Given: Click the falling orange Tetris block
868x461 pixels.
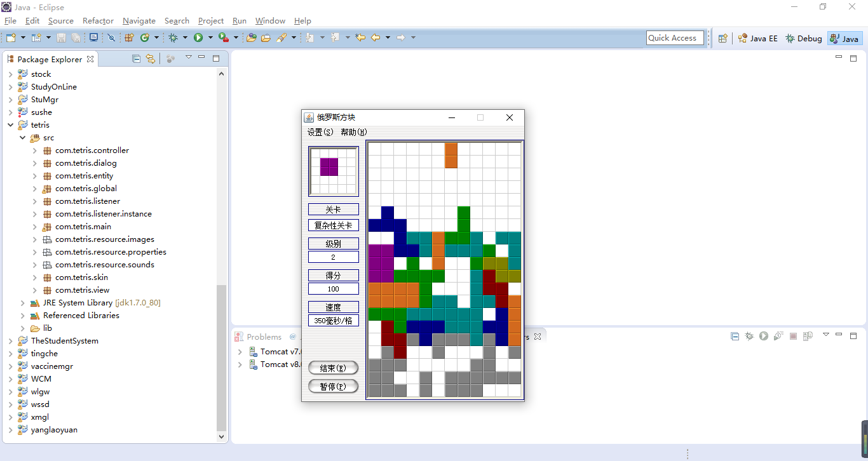Looking at the screenshot, I should click(451, 156).
